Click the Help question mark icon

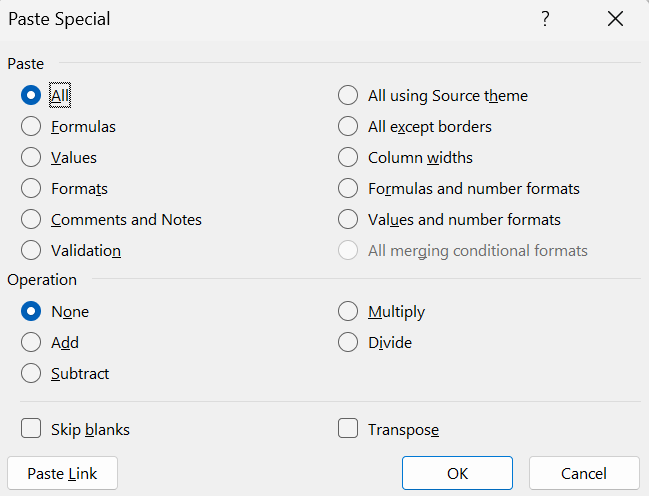[545, 19]
